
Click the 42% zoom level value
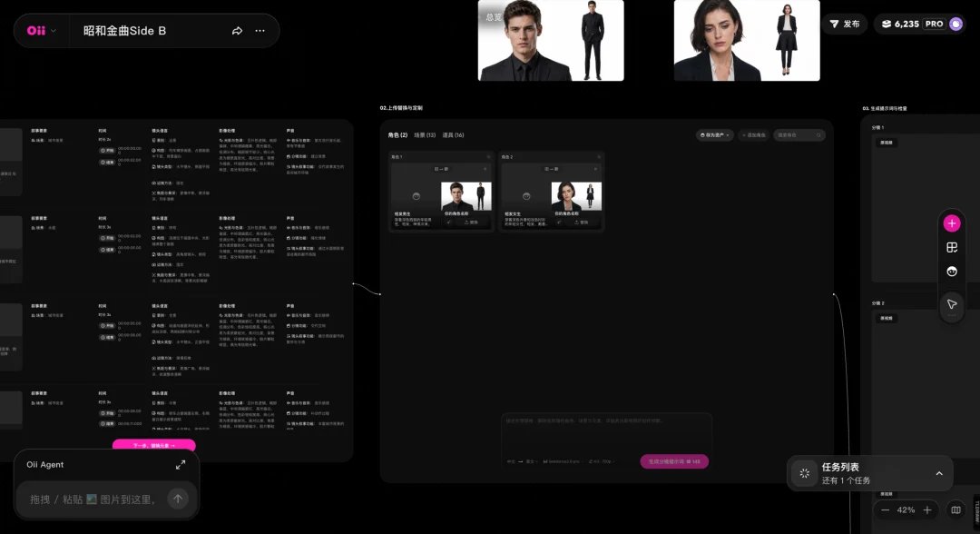click(x=906, y=510)
